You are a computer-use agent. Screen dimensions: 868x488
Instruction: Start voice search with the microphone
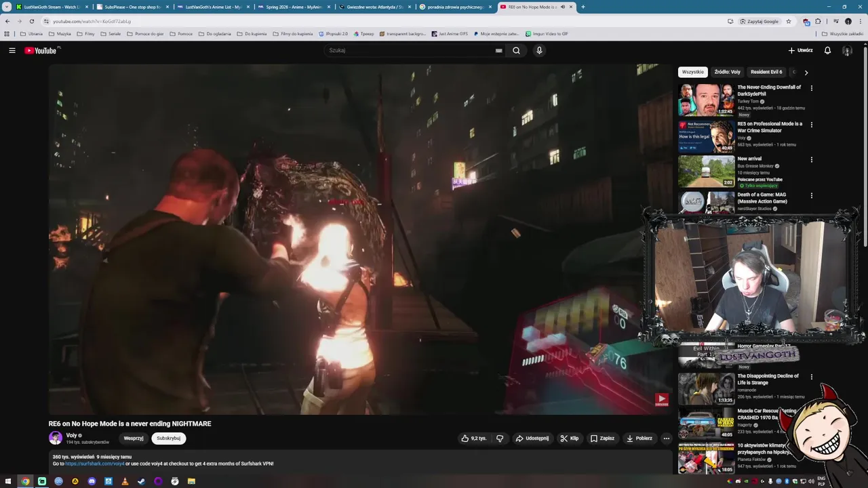539,50
